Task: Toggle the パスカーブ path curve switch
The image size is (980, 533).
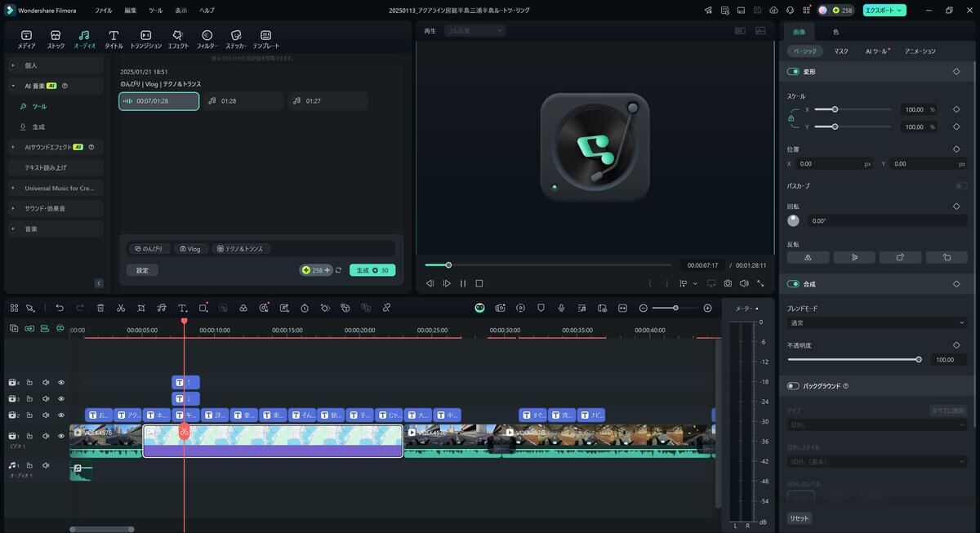Action: point(961,186)
